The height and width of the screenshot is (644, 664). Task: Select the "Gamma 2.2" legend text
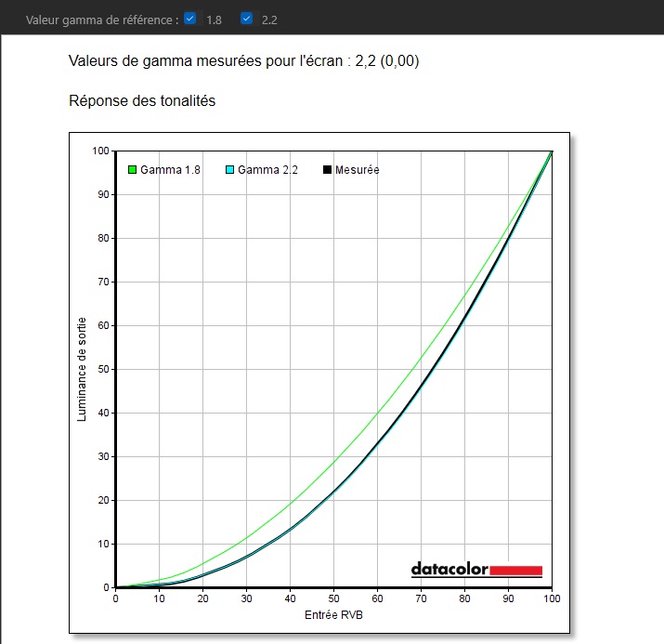[267, 170]
